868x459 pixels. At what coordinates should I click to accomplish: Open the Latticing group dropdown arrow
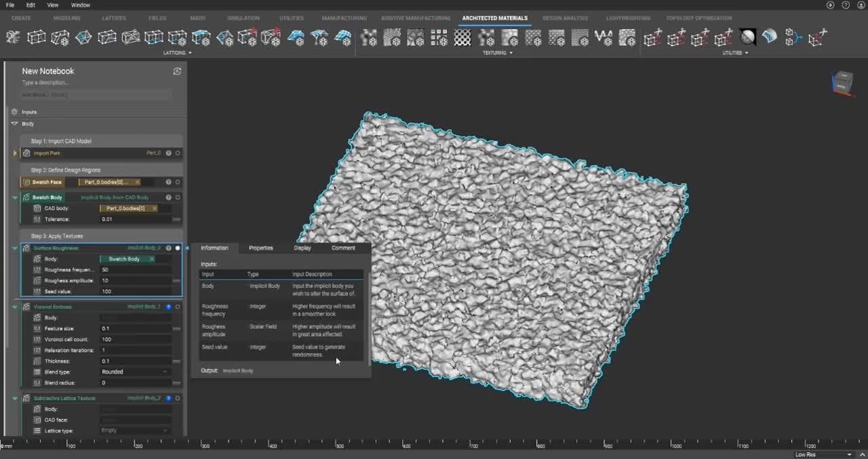pyautogui.click(x=190, y=52)
